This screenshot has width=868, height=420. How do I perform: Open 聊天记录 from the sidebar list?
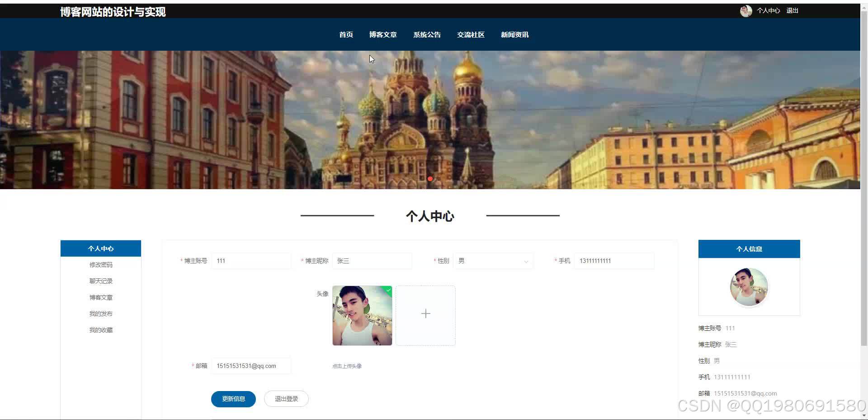click(x=100, y=281)
